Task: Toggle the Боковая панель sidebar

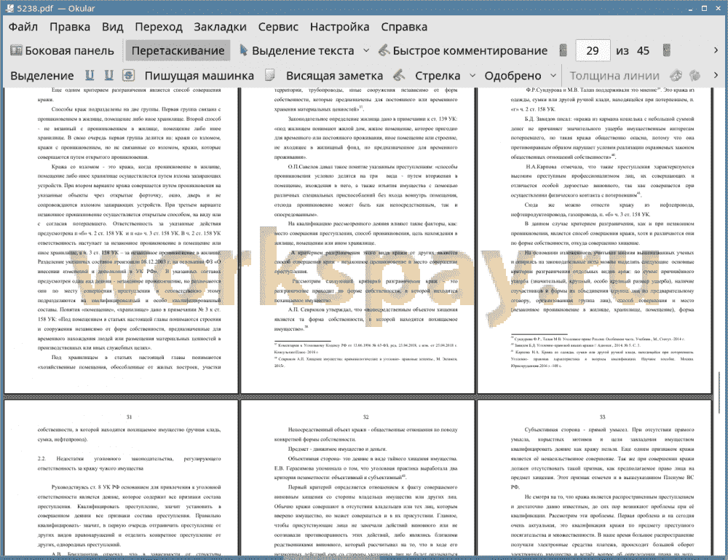Action: click(x=62, y=51)
